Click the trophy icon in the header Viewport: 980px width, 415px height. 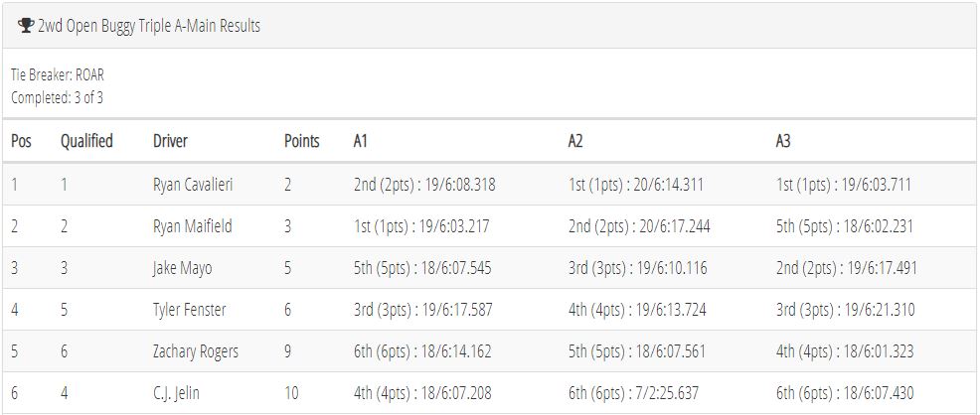[x=26, y=26]
